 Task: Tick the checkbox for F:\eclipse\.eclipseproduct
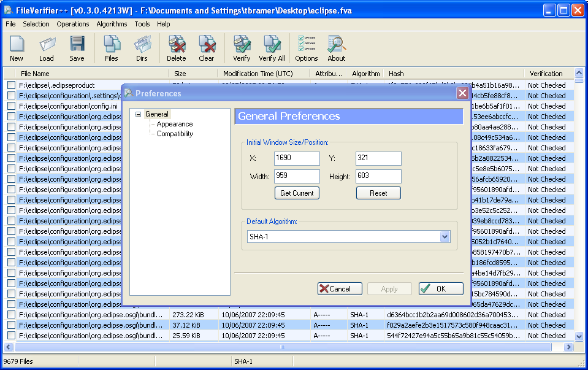(11, 85)
